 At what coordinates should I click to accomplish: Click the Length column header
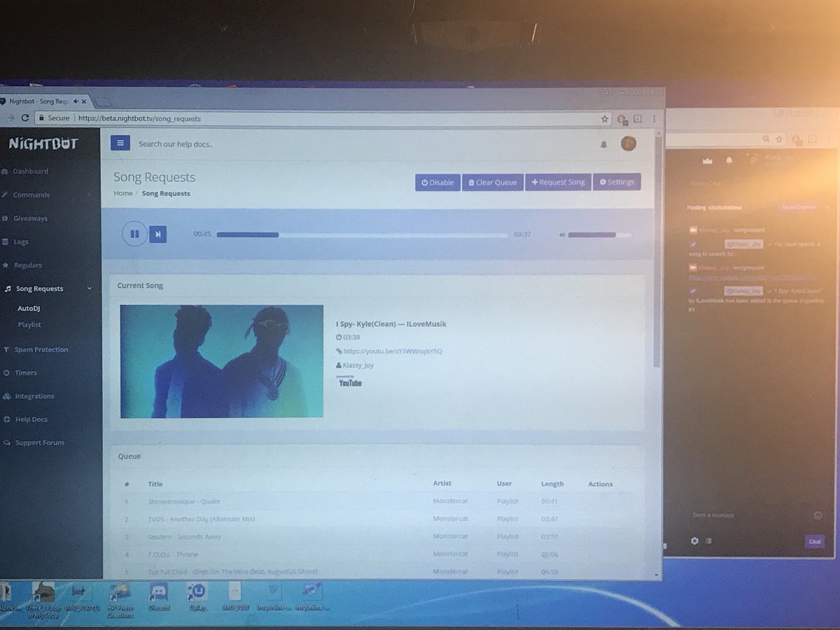pos(552,484)
